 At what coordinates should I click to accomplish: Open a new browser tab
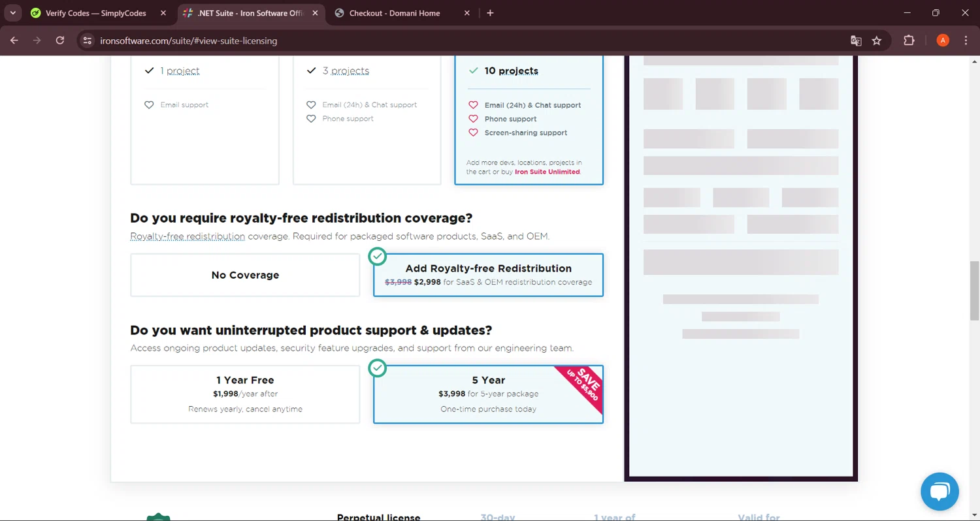pyautogui.click(x=490, y=13)
